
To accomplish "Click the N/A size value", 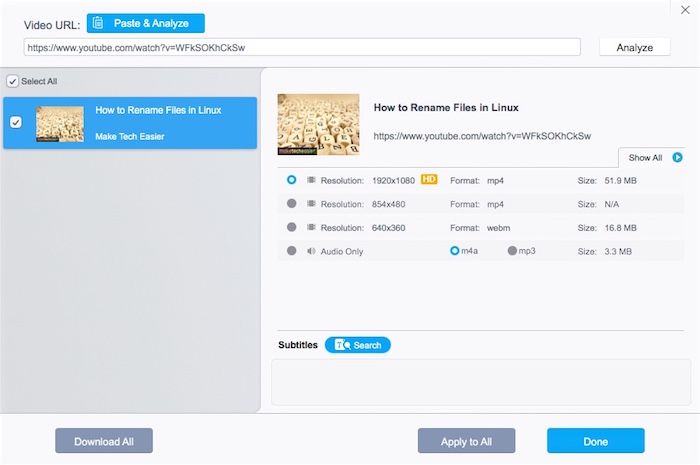I will click(x=612, y=204).
